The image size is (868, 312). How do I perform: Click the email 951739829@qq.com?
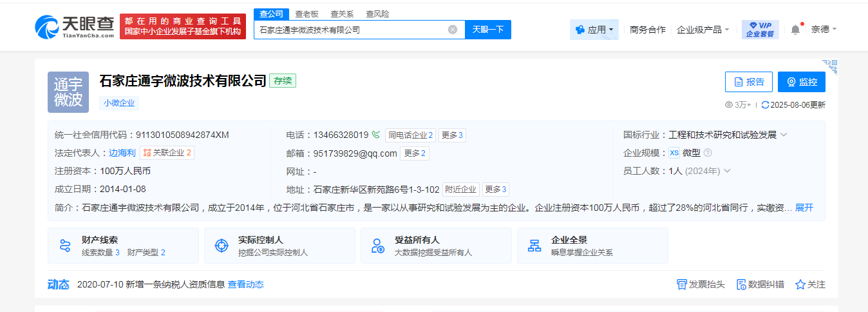click(x=355, y=153)
